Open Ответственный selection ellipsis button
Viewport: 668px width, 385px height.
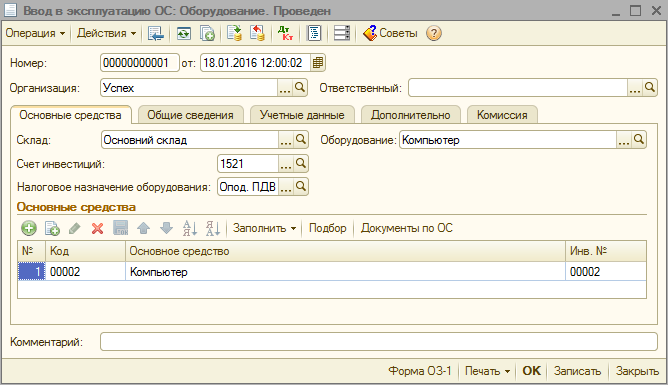pyautogui.click(x=635, y=88)
